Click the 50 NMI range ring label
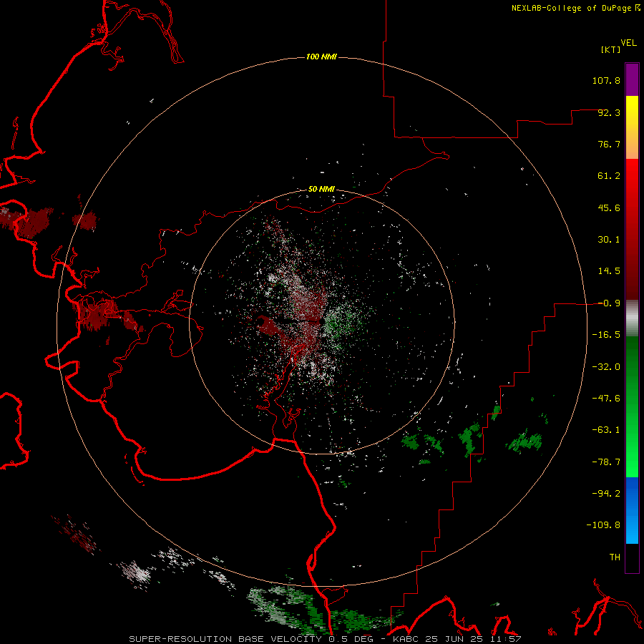Screen dimensions: 644x644 321,190
